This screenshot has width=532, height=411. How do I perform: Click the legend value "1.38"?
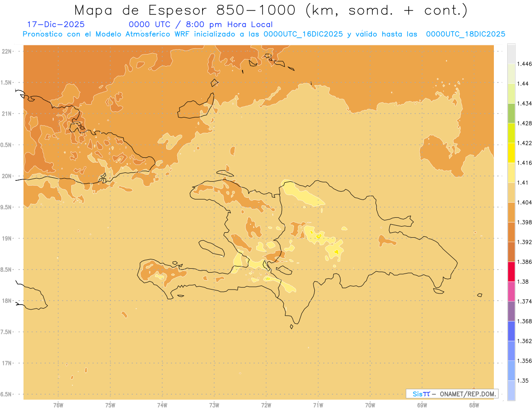click(523, 282)
